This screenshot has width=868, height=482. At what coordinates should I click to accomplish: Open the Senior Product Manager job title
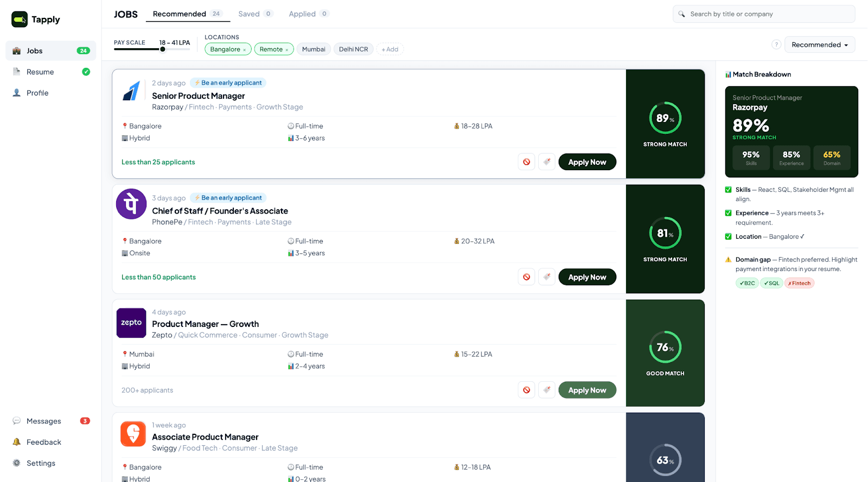click(198, 96)
